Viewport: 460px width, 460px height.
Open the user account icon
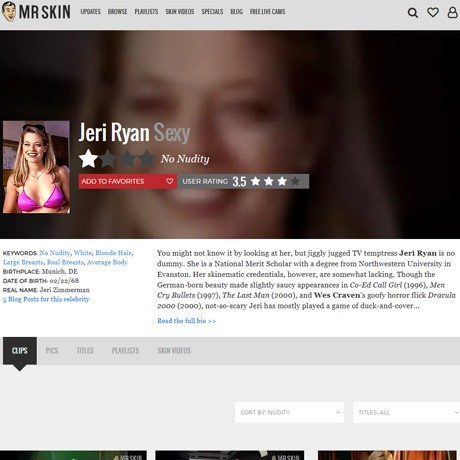[x=452, y=12]
